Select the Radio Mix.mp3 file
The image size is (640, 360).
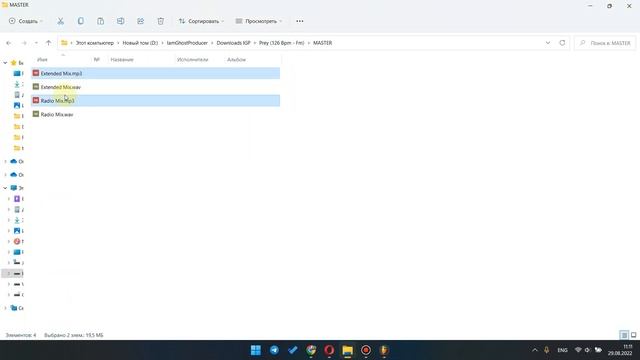click(x=156, y=101)
